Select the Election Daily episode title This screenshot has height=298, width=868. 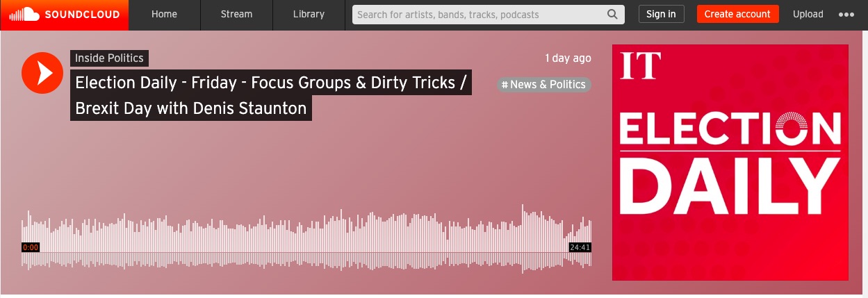(x=271, y=95)
